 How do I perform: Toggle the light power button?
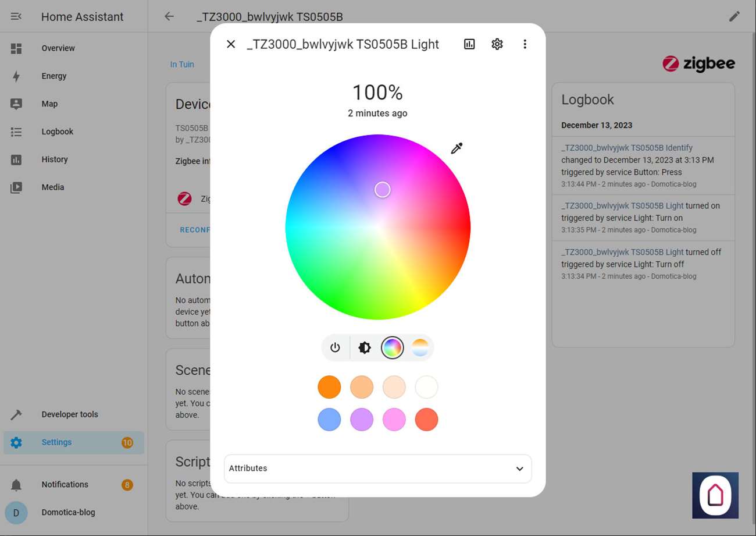[x=335, y=348]
